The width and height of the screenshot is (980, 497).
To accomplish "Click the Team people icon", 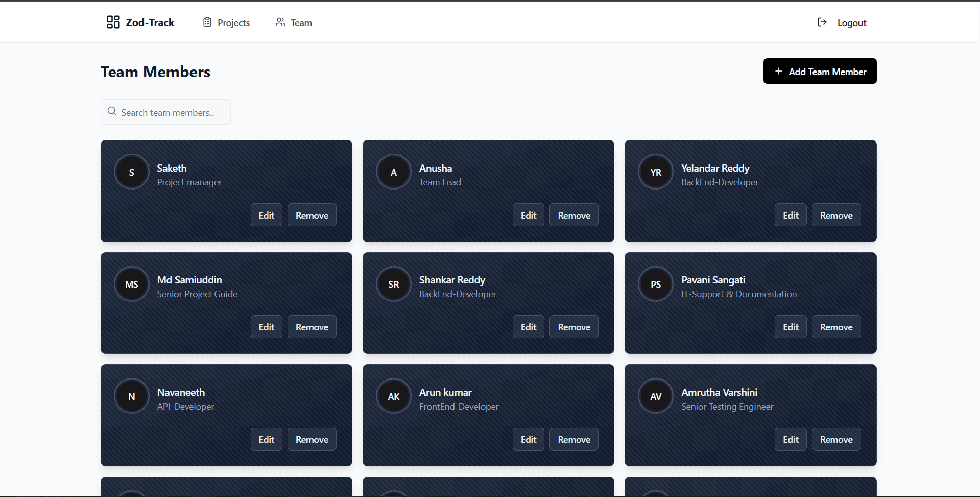I will [280, 22].
